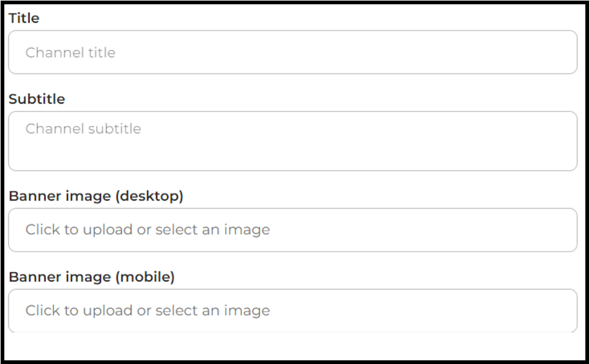This screenshot has height=364, width=589.
Task: Focus the Channel subtitle text area
Action: click(292, 141)
